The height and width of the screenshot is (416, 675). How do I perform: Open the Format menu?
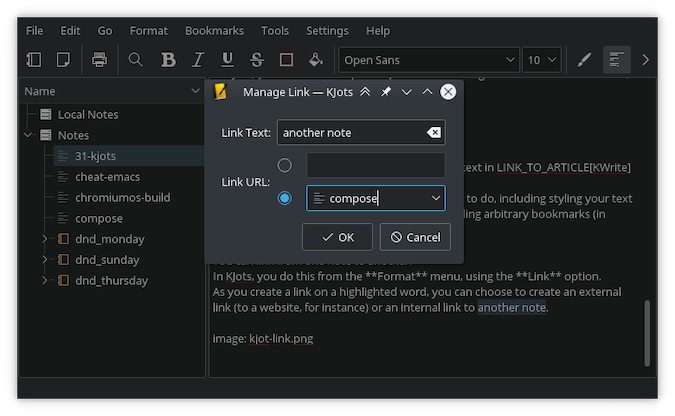coord(149,31)
